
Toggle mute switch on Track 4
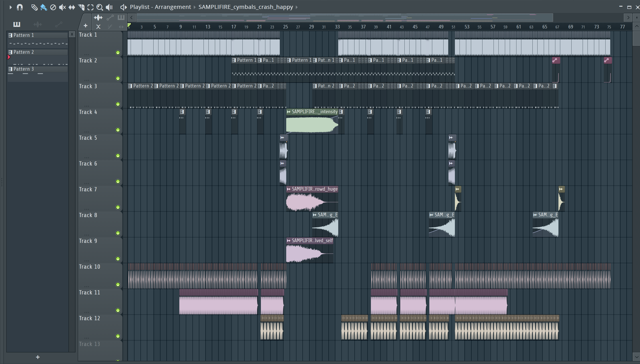click(x=118, y=130)
